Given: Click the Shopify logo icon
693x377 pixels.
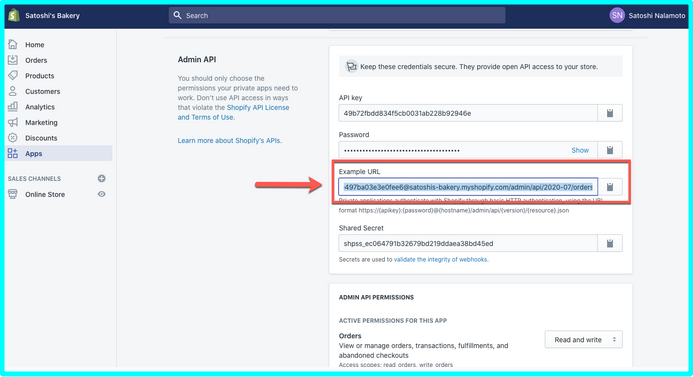Looking at the screenshot, I should click(14, 15).
